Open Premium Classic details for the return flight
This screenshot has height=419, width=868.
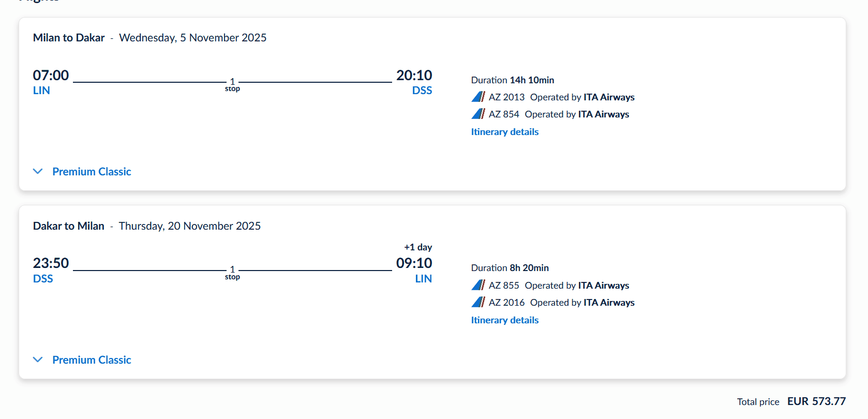click(92, 360)
